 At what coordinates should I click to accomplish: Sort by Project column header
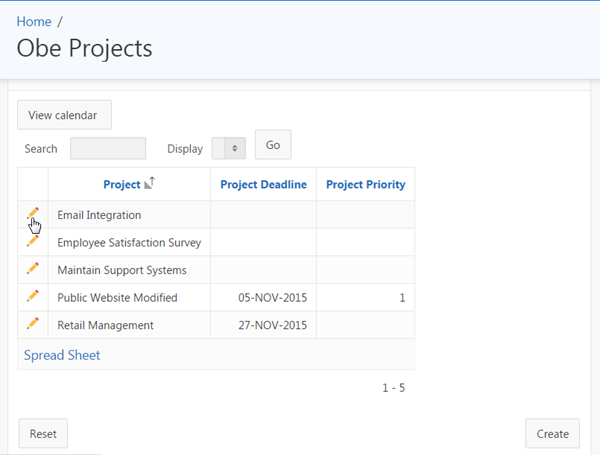pyautogui.click(x=121, y=184)
